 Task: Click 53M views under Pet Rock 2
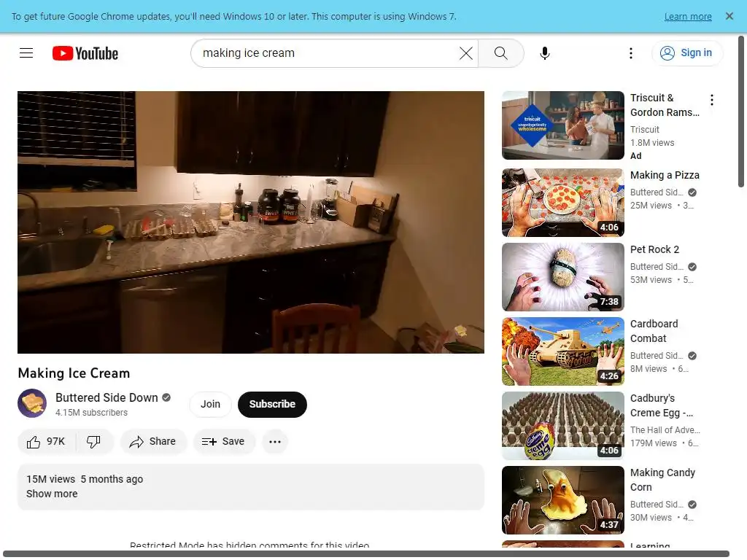(651, 279)
